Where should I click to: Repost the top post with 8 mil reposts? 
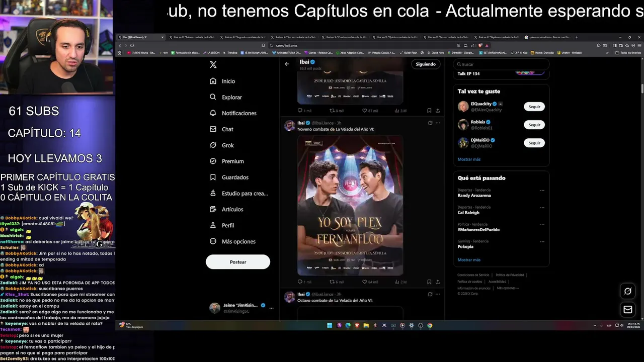coord(337,111)
